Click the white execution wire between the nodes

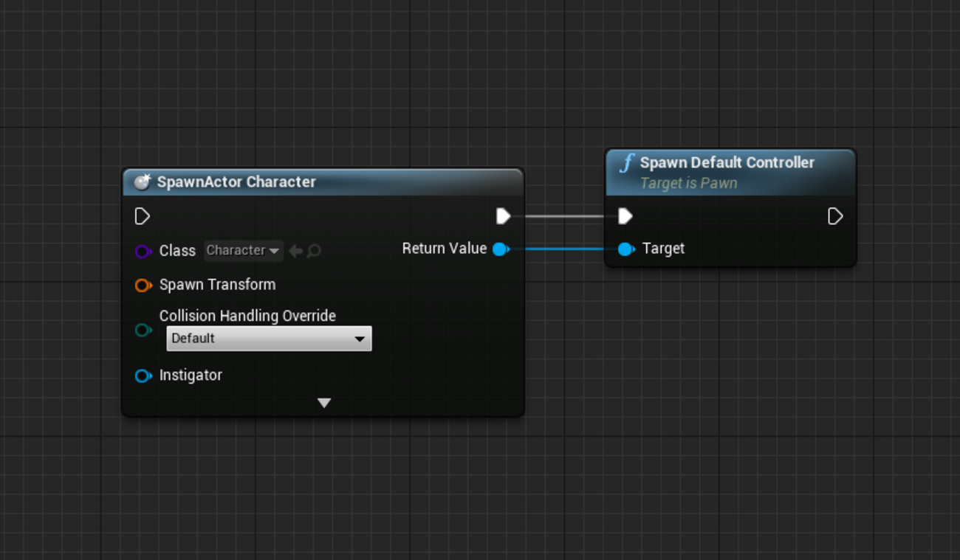click(x=565, y=216)
